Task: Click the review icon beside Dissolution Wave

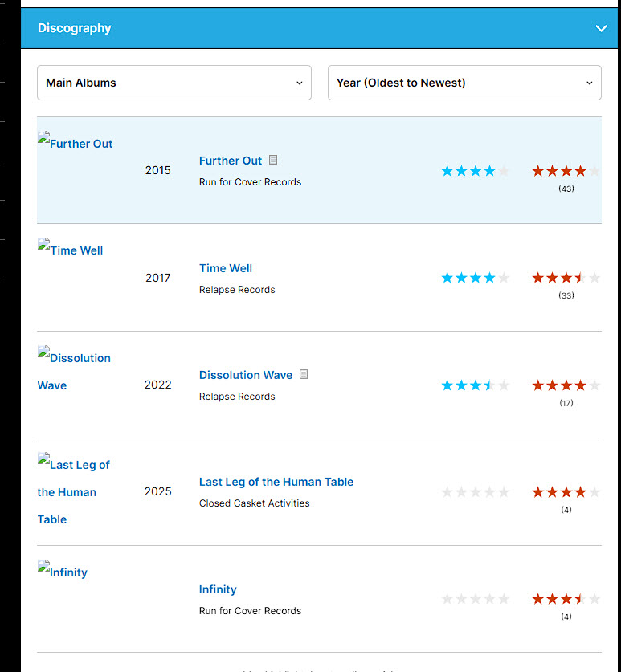Action: pos(304,374)
